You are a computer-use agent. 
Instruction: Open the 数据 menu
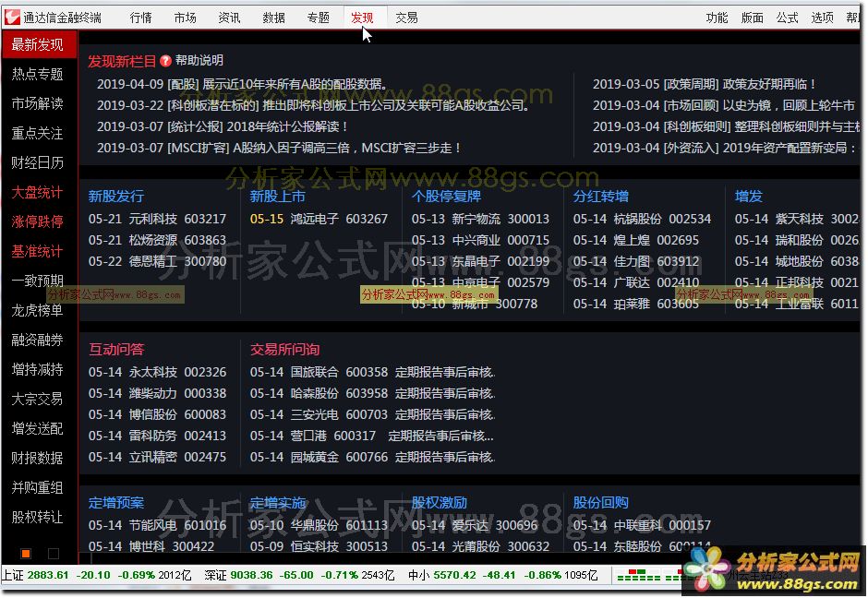tap(273, 18)
